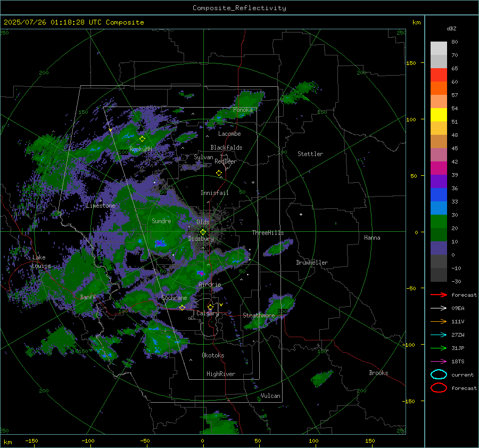Viewport: 479px width, 448px height.
Task: Click the Didsbury city label
Action: click(x=201, y=239)
